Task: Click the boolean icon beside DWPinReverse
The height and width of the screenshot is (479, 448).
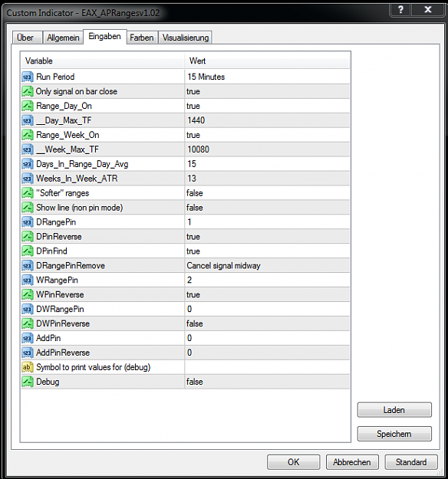Action: [x=27, y=323]
